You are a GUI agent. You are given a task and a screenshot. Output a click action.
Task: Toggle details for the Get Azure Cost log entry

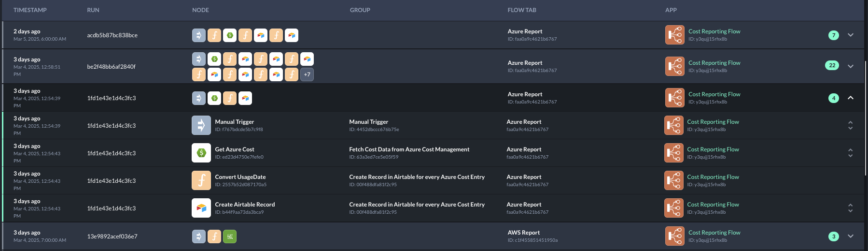click(850, 153)
